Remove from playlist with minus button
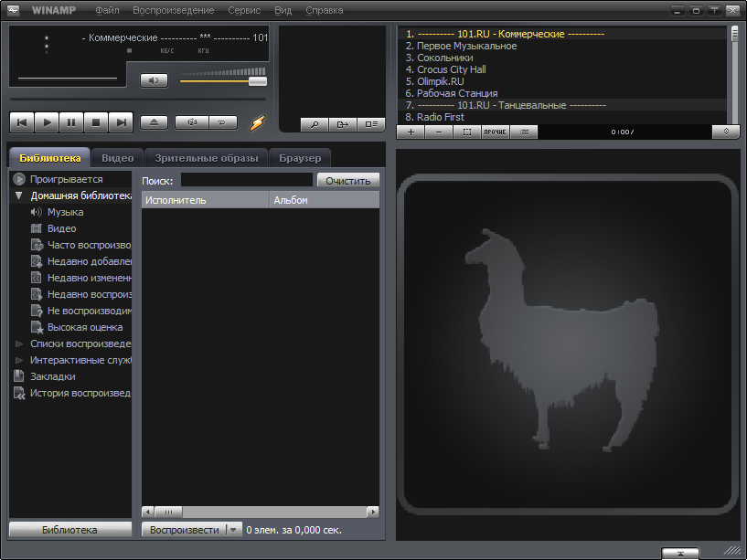747x560 pixels. point(439,132)
